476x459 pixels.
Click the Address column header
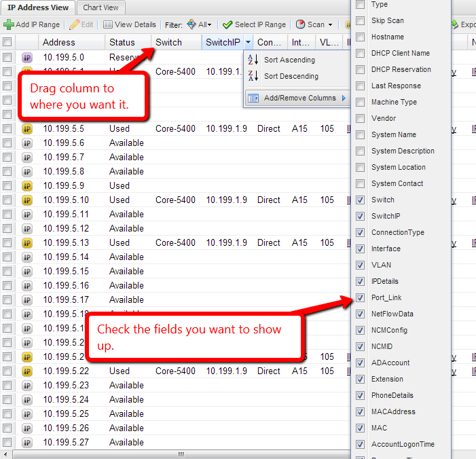click(72, 42)
